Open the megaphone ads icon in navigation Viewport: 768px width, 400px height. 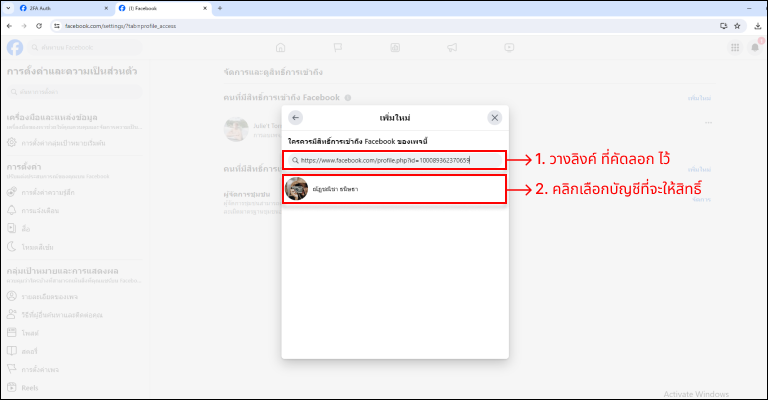click(452, 47)
